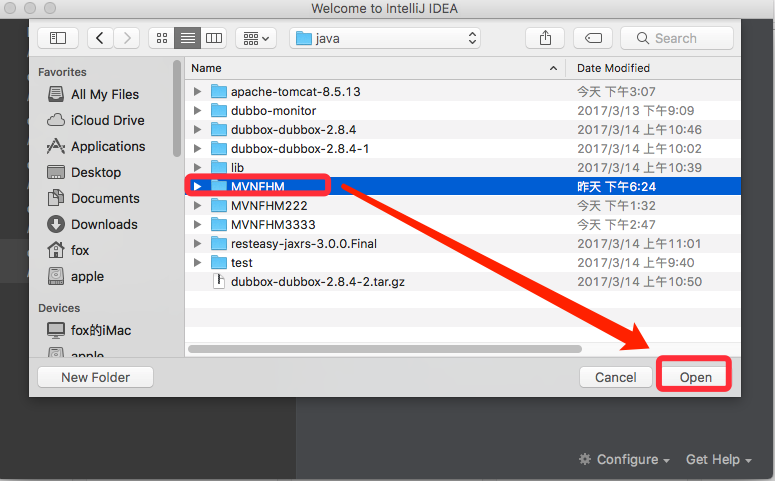Open the item arrangement dropdown
The width and height of the screenshot is (775, 481).
[256, 38]
